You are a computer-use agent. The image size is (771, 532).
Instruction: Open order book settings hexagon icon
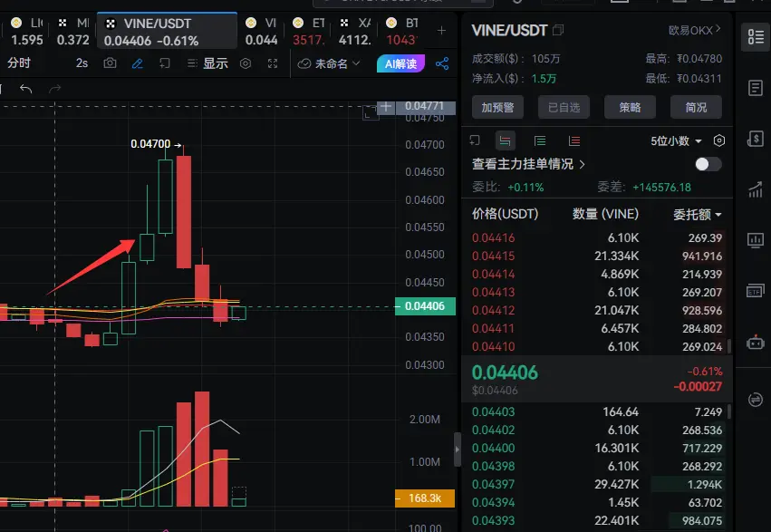718,141
